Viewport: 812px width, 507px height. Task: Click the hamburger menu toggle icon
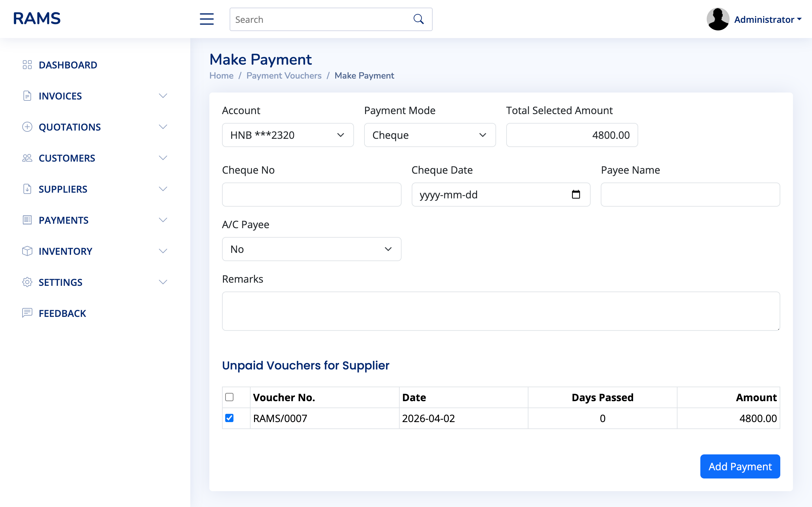click(x=207, y=19)
